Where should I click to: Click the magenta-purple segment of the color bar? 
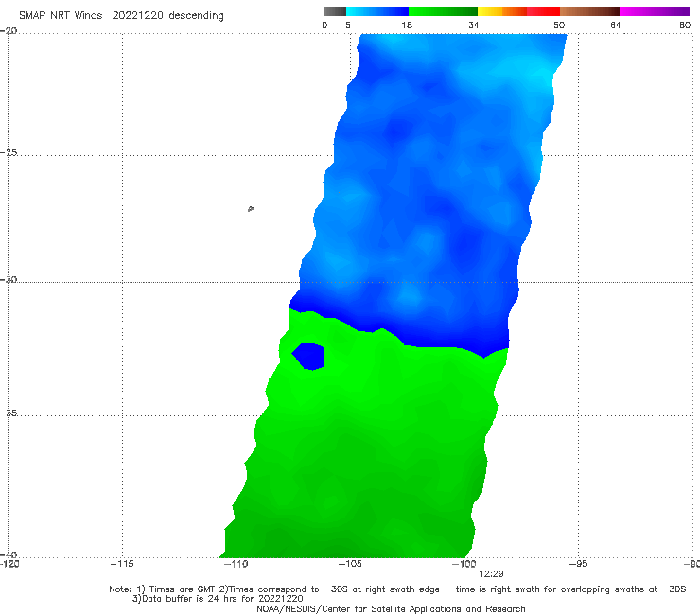pos(655,11)
